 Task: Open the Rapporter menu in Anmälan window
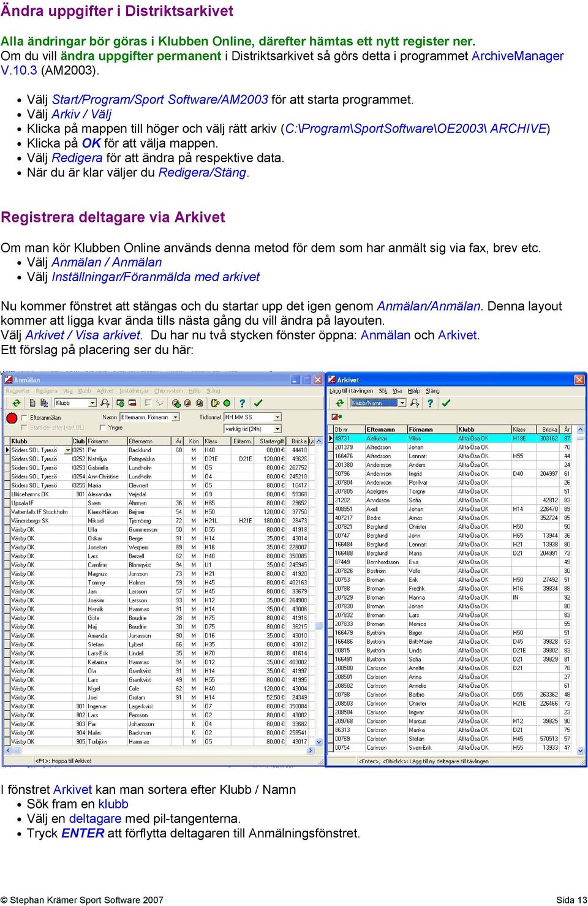pyautogui.click(x=18, y=391)
